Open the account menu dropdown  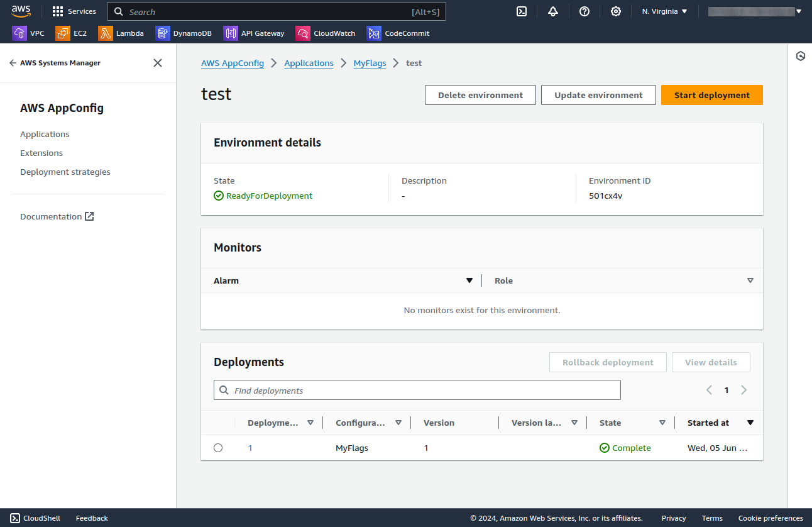[x=755, y=11]
